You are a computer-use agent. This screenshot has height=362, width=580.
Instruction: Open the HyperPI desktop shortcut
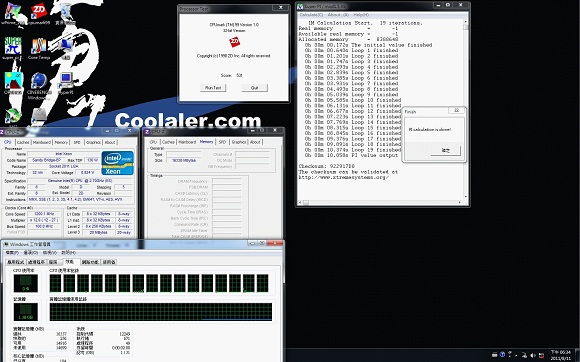(x=65, y=83)
